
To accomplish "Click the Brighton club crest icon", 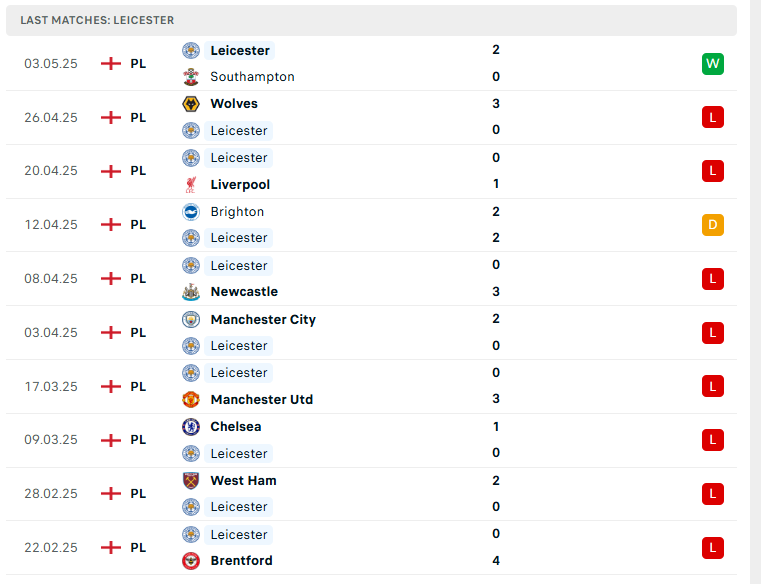I will coord(191,212).
